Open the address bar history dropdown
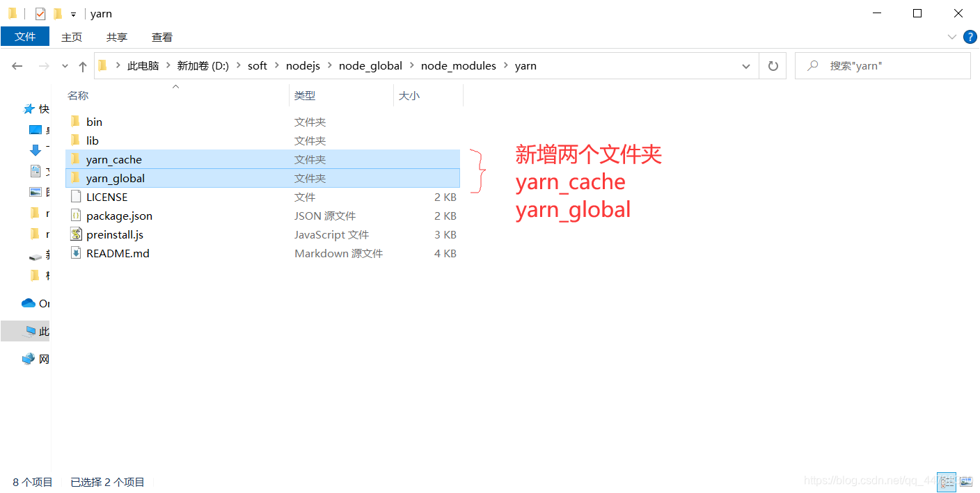Screen dimensions: 980x493 (x=745, y=65)
